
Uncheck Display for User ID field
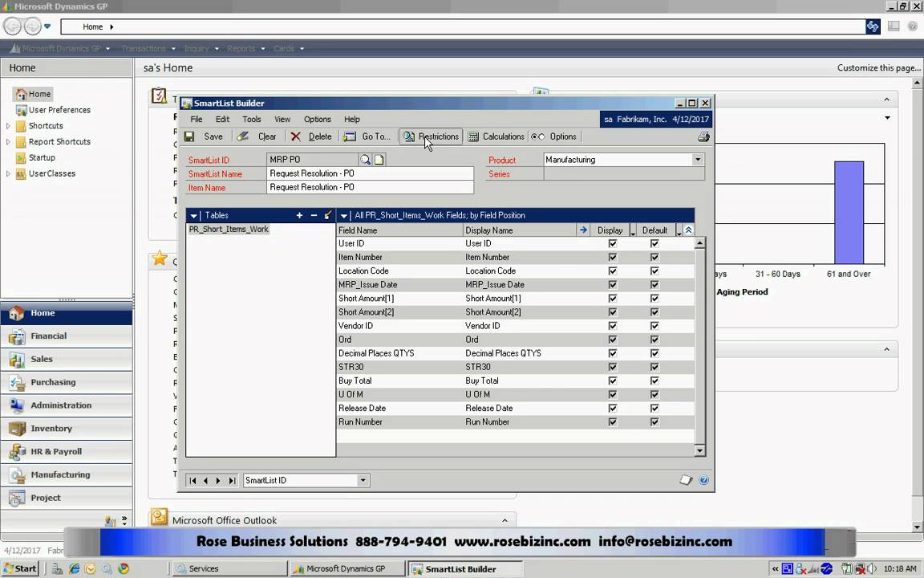point(613,243)
